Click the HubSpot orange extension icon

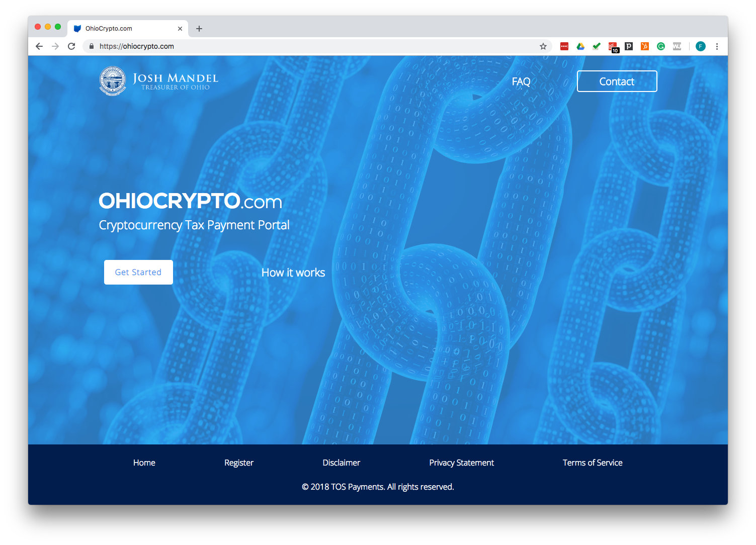[645, 46]
